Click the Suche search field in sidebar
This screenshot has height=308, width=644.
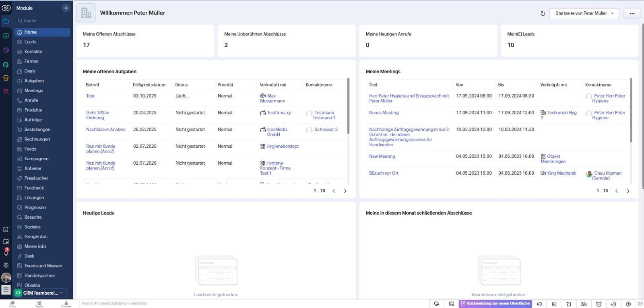point(40,21)
